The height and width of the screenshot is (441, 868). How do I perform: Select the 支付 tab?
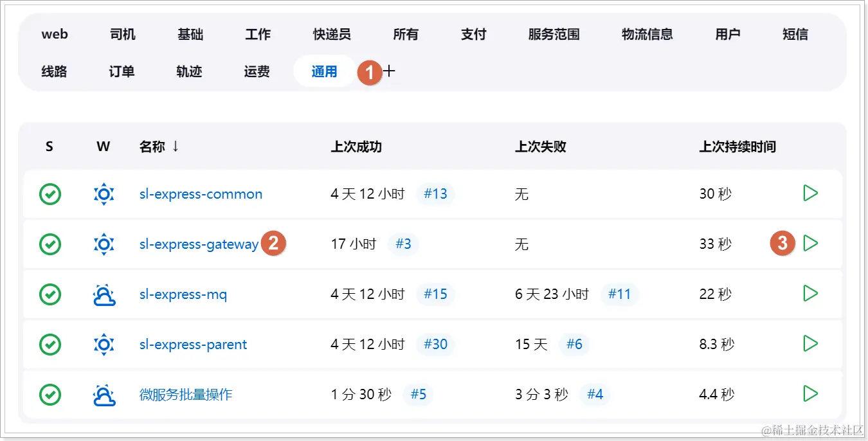pyautogui.click(x=473, y=34)
